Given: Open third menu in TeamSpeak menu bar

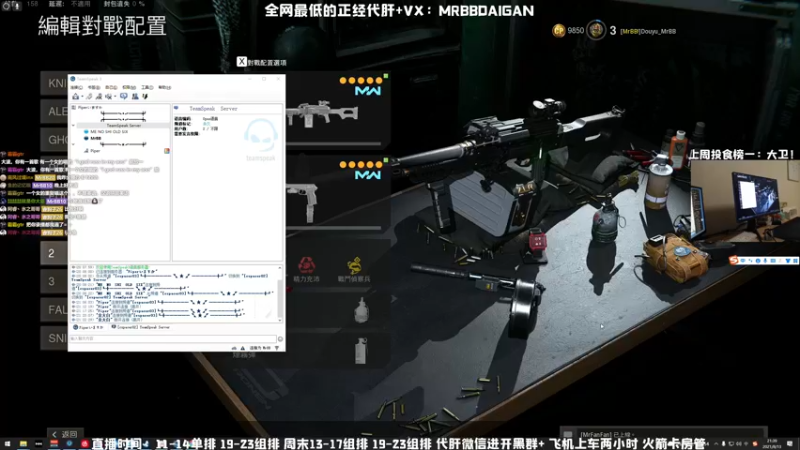Looking at the screenshot, I should pos(111,87).
